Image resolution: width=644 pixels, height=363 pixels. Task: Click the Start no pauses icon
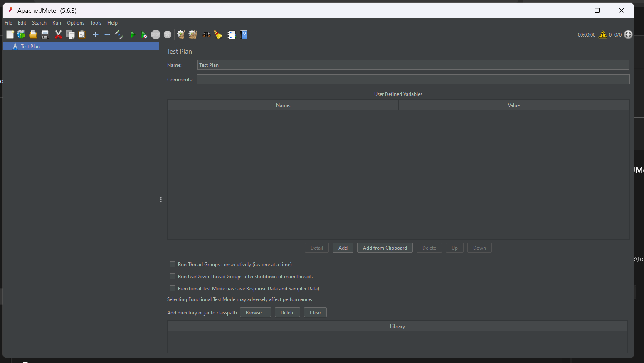[x=144, y=35]
